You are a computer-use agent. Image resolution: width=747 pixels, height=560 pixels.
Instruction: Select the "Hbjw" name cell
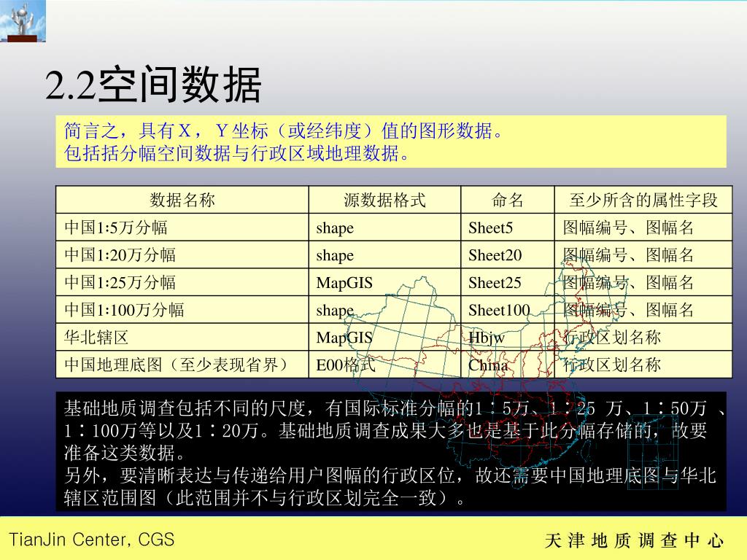pyautogui.click(x=508, y=337)
